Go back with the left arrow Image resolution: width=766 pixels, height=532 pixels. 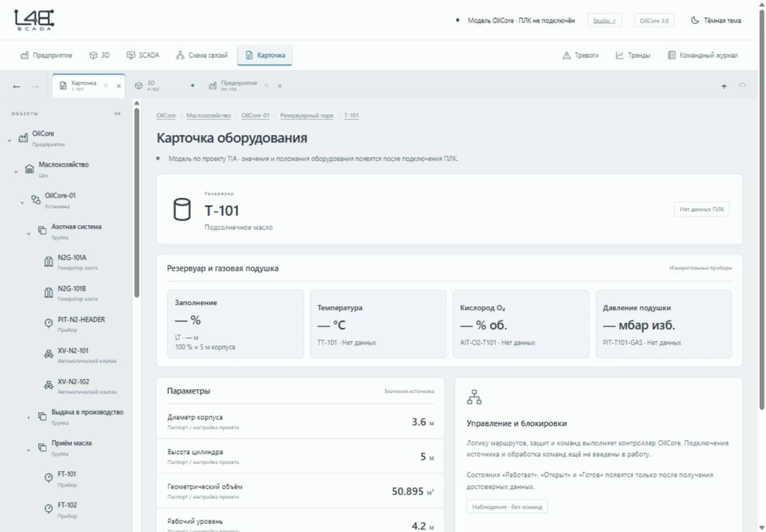[x=17, y=86]
